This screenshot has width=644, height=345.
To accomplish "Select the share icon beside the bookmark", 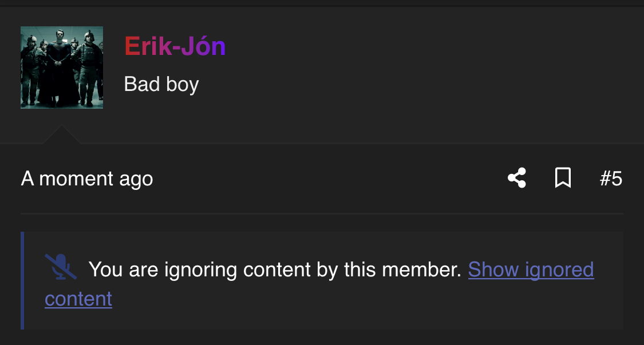I will coord(517,178).
